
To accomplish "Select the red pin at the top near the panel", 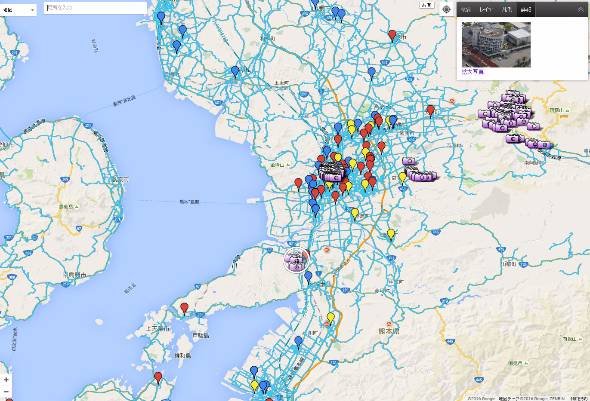I will point(392,35).
